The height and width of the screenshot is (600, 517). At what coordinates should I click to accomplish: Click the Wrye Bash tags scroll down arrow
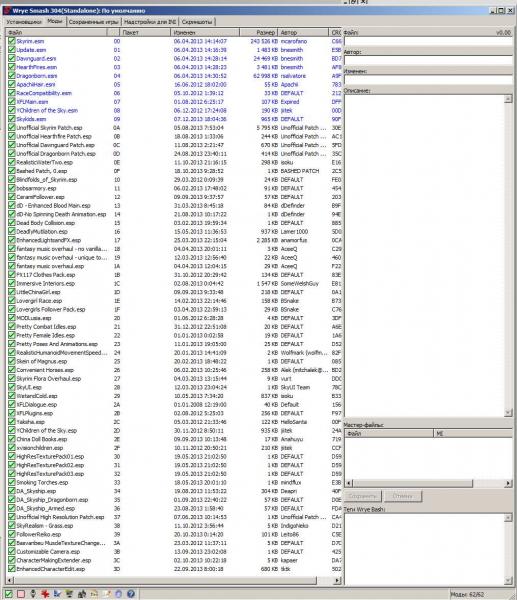(x=508, y=580)
